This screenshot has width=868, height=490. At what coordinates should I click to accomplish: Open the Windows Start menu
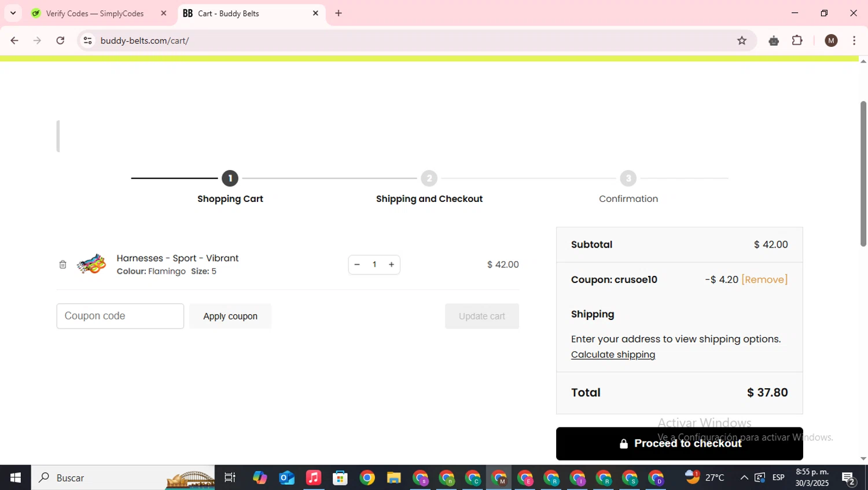[x=16, y=478]
